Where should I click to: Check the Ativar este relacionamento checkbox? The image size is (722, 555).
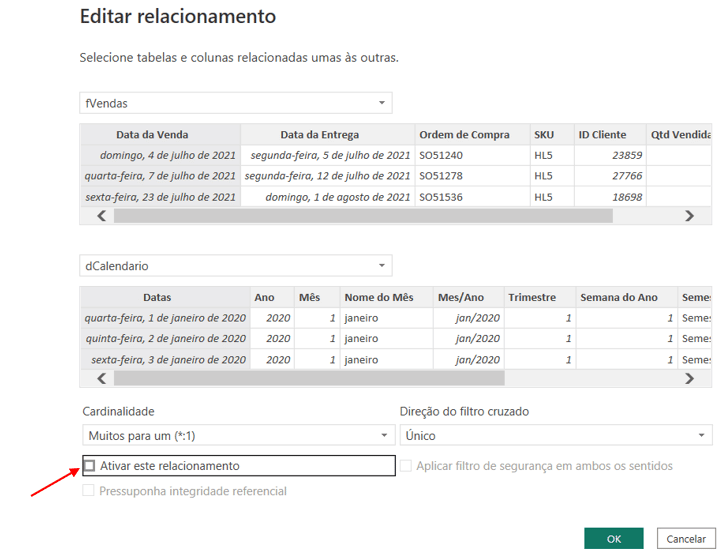pyautogui.click(x=90, y=466)
